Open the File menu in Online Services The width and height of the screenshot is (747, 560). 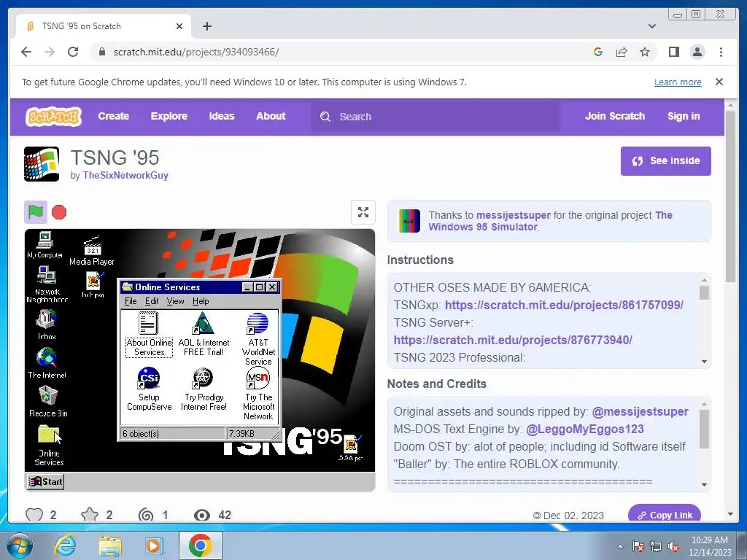131,301
